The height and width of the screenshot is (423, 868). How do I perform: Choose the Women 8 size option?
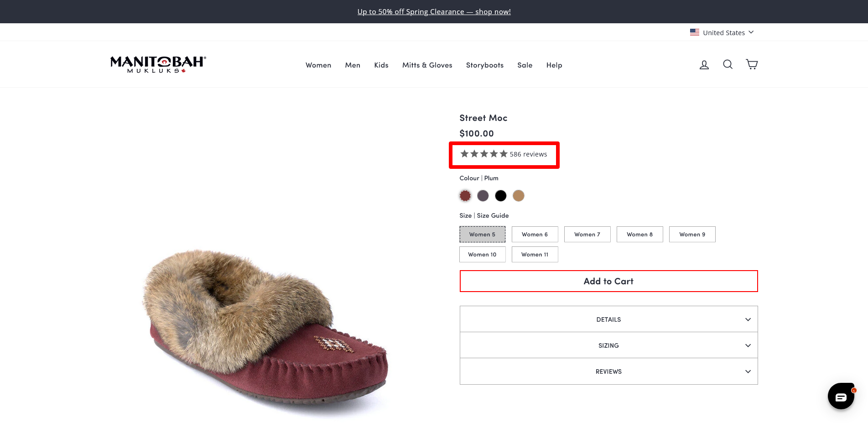639,235
